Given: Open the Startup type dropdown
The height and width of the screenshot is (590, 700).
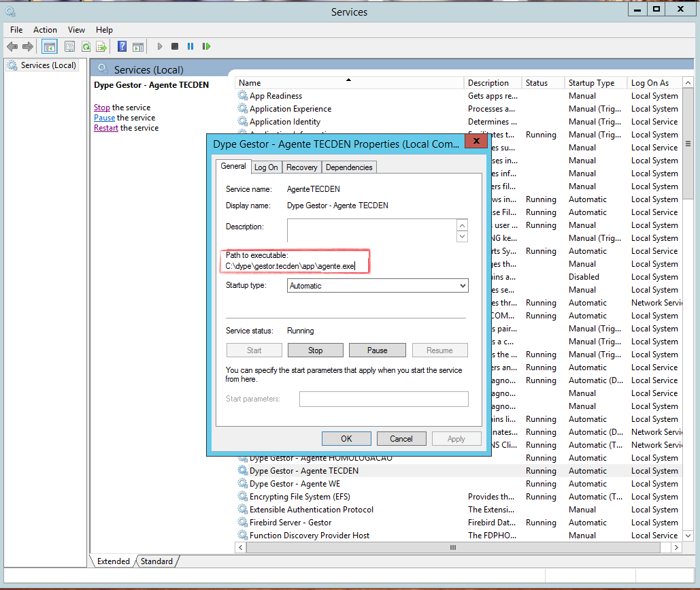Looking at the screenshot, I should point(378,286).
